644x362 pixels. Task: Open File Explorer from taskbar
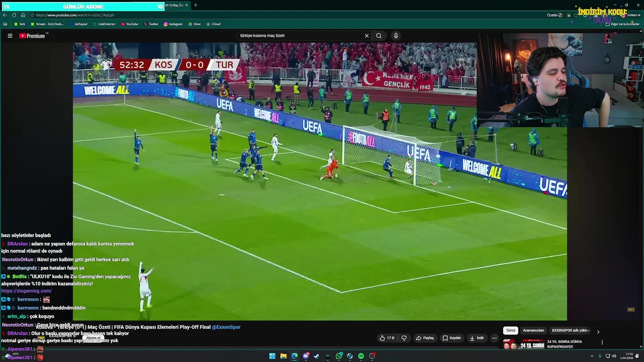(x=283, y=356)
